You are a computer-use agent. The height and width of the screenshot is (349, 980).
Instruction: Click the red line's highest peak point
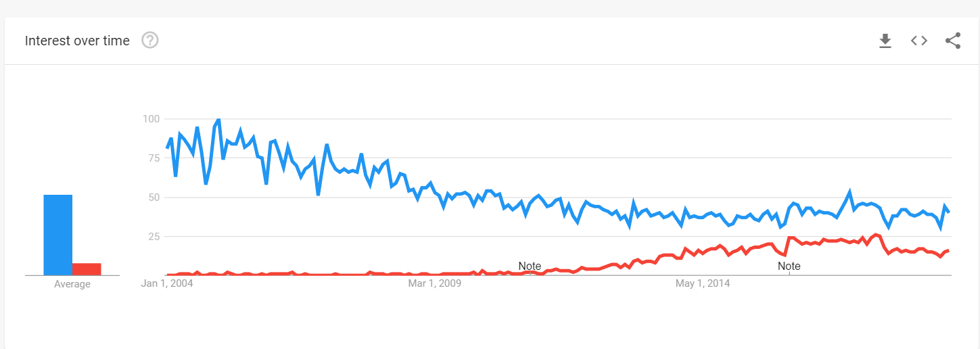click(x=876, y=235)
